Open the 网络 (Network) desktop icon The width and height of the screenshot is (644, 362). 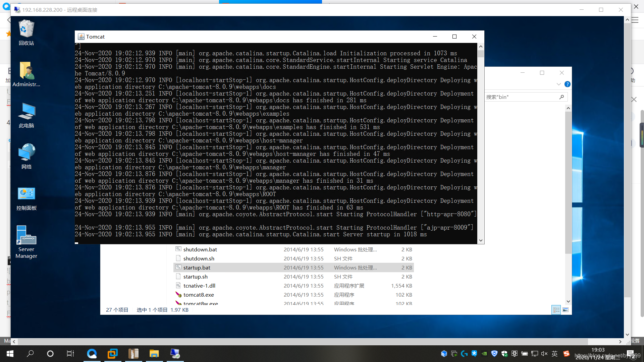pyautogui.click(x=26, y=157)
